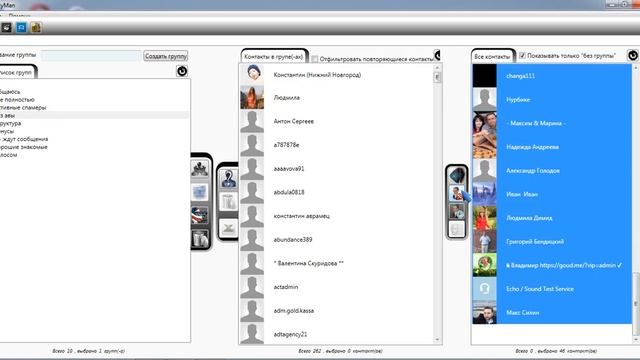Click the group contacts scrollbar down arrow
Image resolution: width=640 pixels, height=360 pixels.
point(438,339)
